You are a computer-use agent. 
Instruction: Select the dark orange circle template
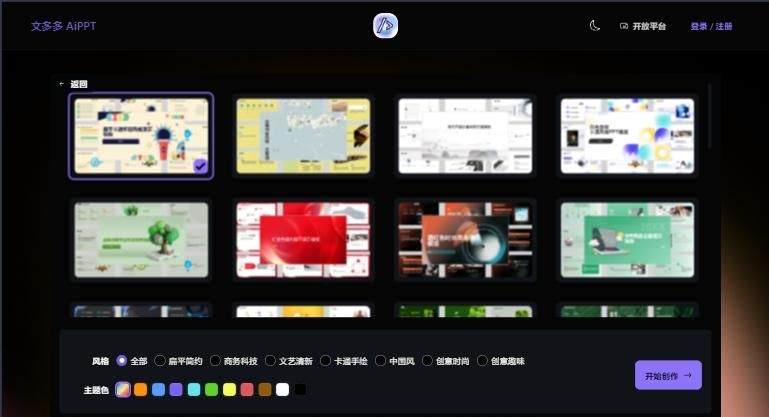click(465, 240)
